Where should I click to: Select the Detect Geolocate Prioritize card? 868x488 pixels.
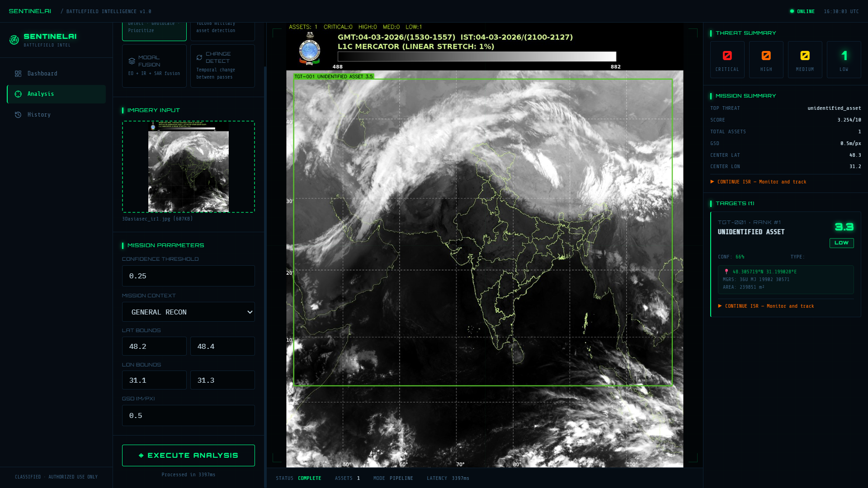154,31
